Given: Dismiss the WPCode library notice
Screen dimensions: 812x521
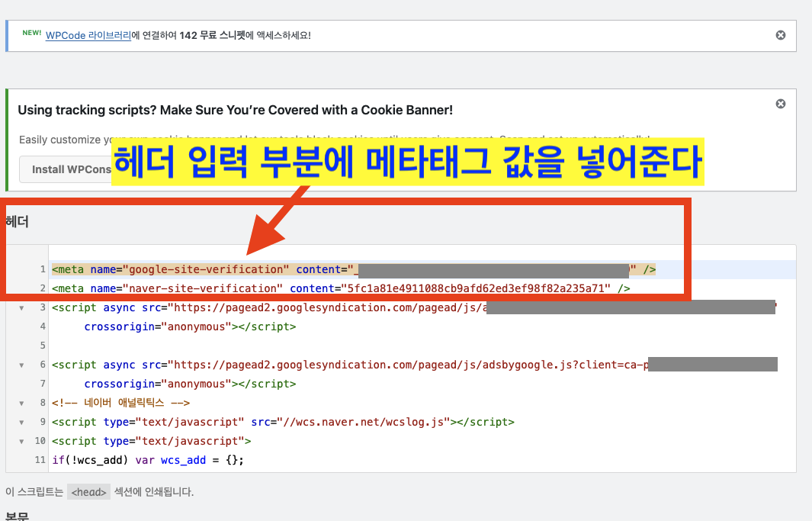Looking at the screenshot, I should coord(780,34).
